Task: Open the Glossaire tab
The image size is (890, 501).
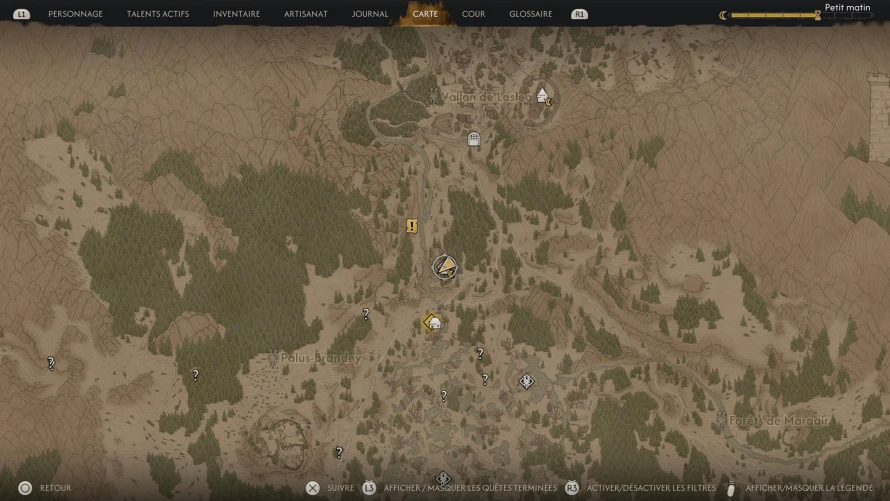Action: pos(531,14)
